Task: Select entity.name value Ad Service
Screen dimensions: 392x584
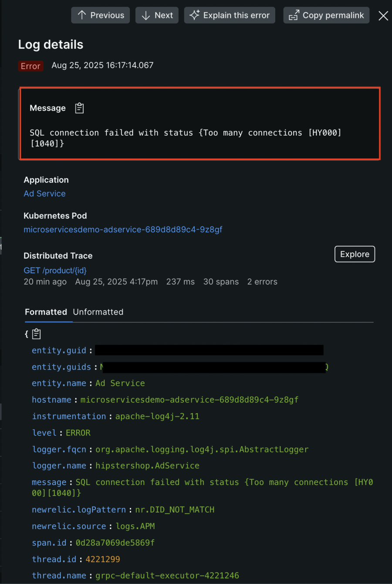Action: (x=120, y=384)
